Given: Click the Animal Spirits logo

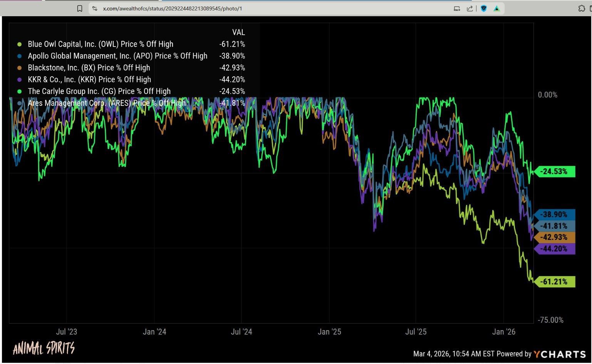Looking at the screenshot, I should pyautogui.click(x=44, y=349).
